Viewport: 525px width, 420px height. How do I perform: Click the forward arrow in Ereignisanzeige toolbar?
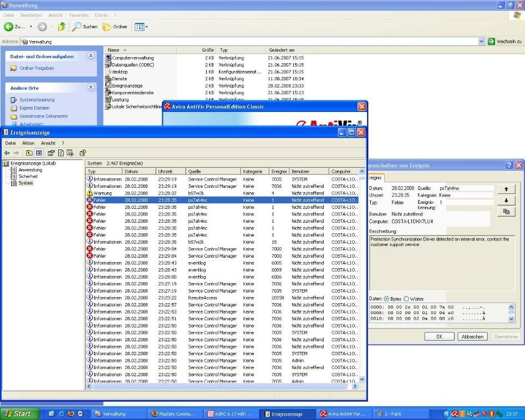(16, 153)
